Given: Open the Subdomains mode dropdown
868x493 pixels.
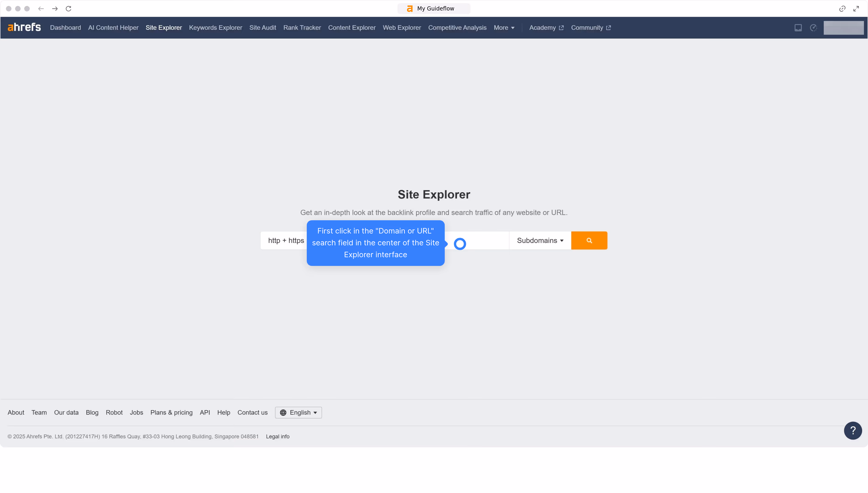Looking at the screenshot, I should tap(540, 240).
